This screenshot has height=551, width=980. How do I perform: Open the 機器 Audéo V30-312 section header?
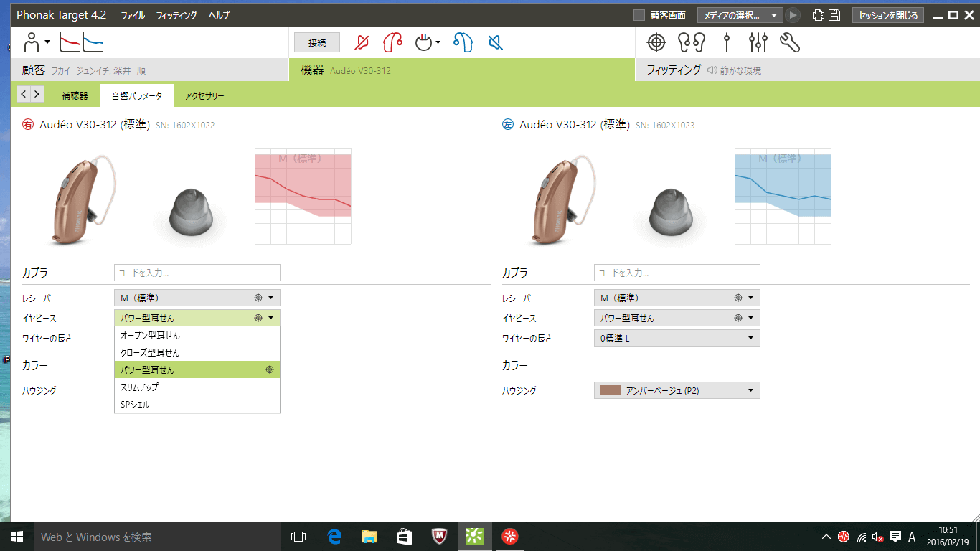point(462,70)
